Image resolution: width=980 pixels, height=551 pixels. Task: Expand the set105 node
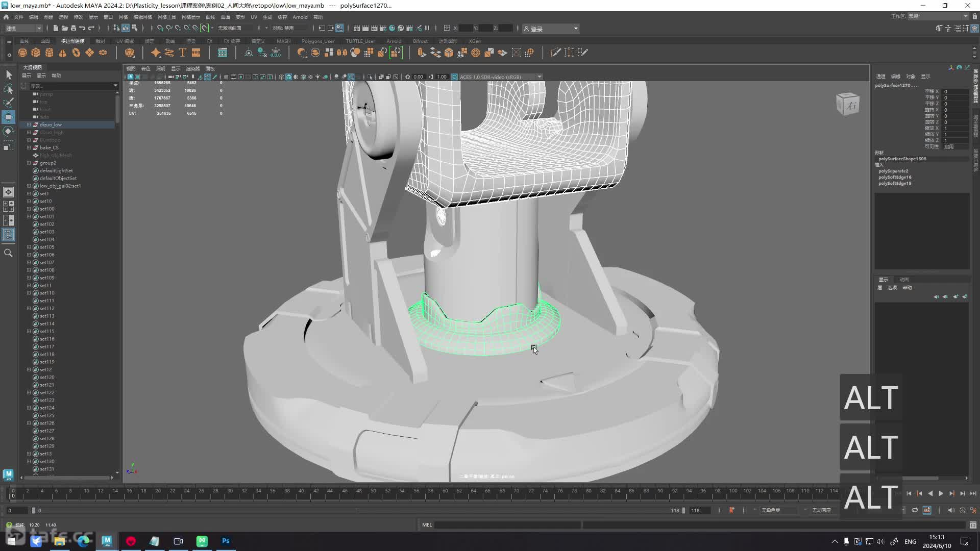[x=29, y=247]
